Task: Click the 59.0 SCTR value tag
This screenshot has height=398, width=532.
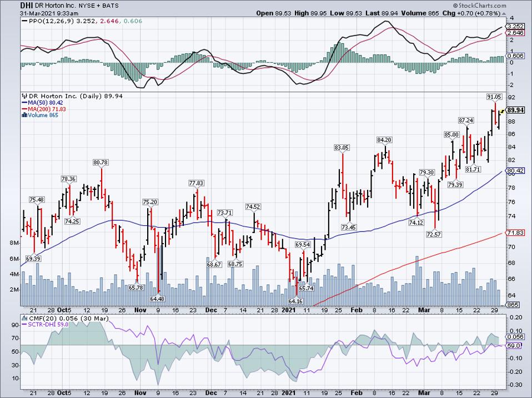Action: point(514,346)
